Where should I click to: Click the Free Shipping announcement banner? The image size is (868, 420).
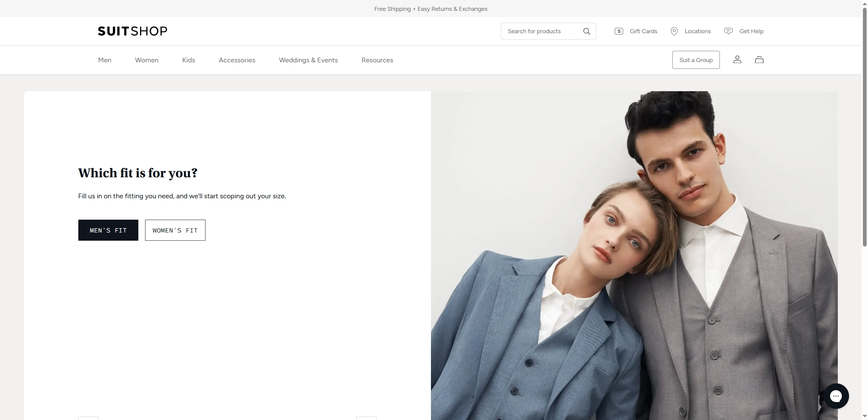click(430, 9)
